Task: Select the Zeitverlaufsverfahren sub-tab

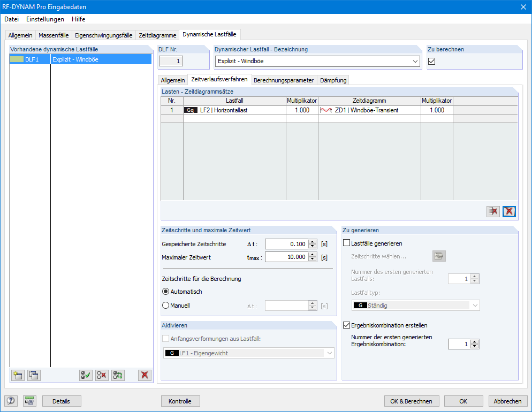Action: click(x=219, y=79)
